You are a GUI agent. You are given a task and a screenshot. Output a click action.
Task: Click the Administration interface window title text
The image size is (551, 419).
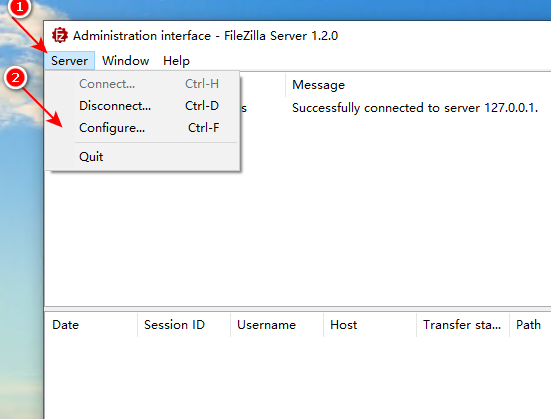(205, 36)
